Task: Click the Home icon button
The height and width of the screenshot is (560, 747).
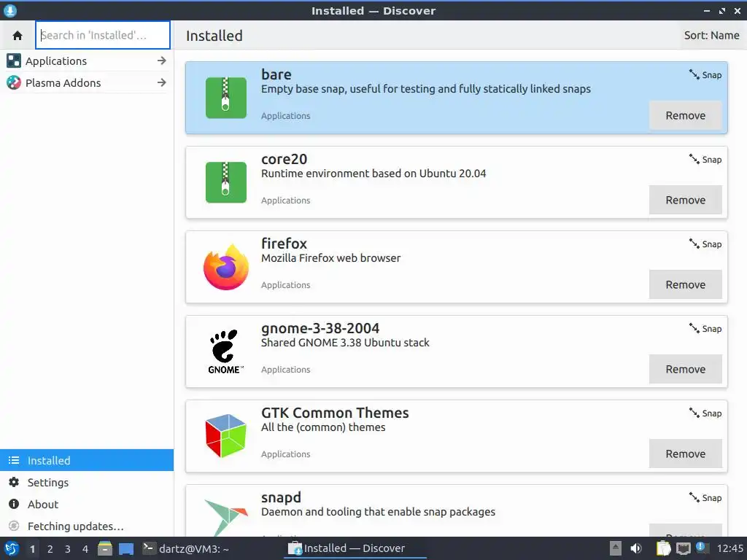Action: (18, 35)
